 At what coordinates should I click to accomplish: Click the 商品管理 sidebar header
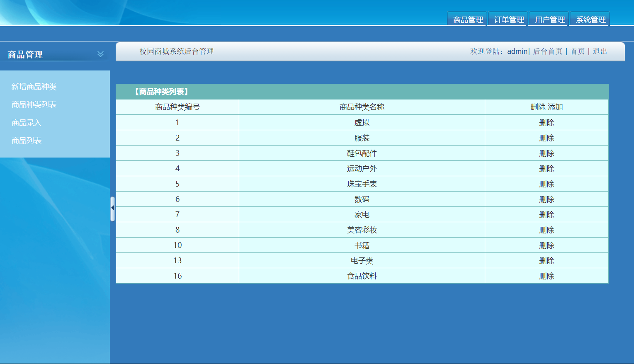pos(25,54)
